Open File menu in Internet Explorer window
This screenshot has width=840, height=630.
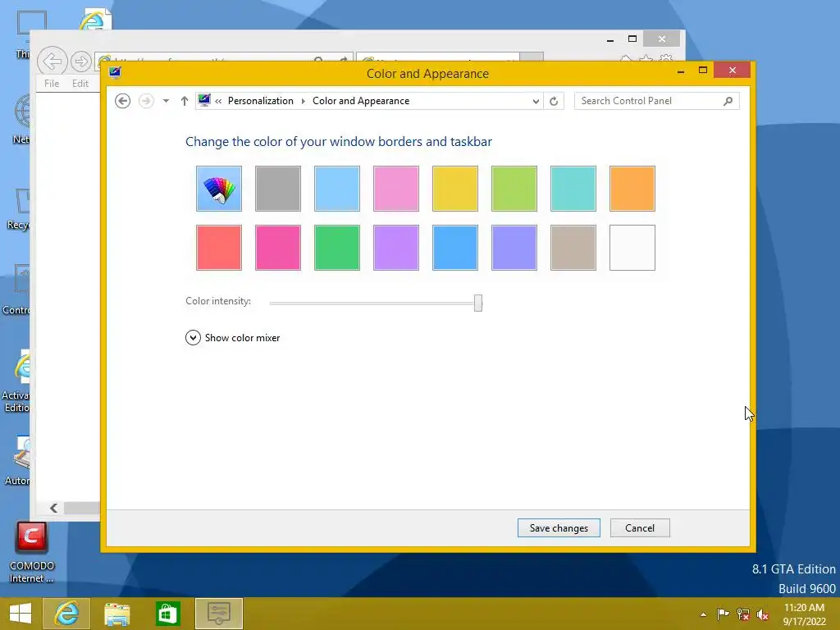52,83
